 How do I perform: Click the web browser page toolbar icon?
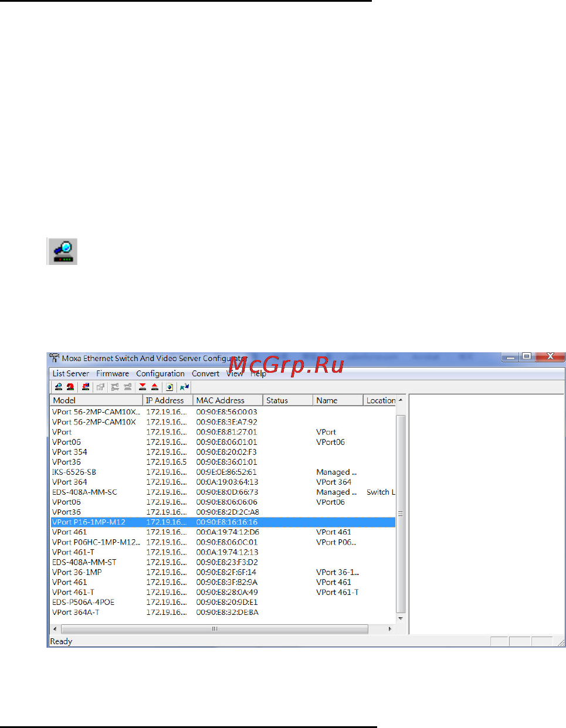click(x=170, y=387)
